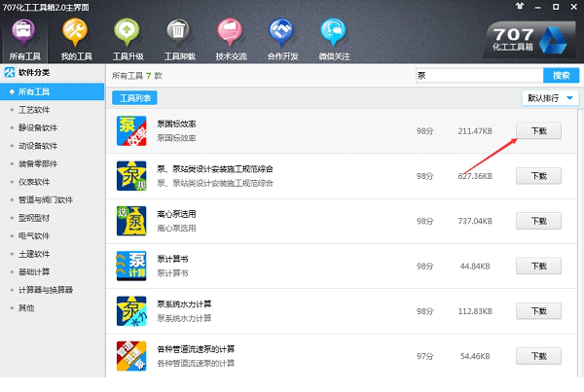Click the 工具升级 upgrade icon

(x=127, y=38)
